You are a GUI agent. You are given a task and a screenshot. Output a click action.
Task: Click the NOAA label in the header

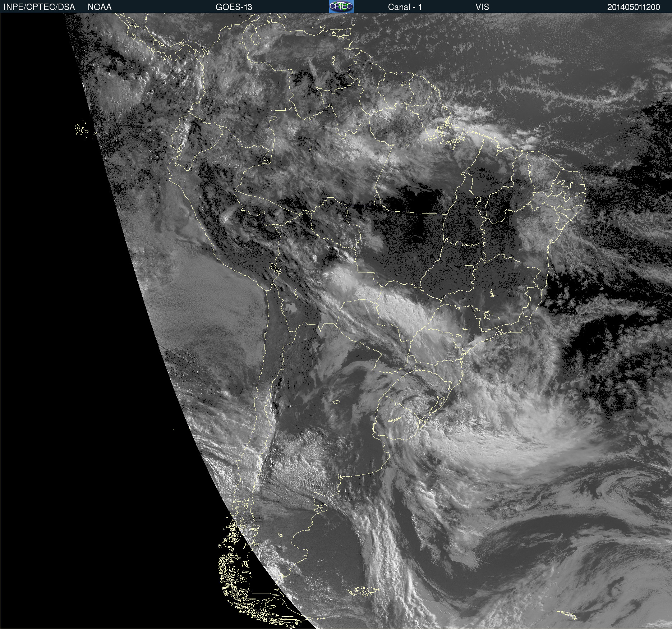[x=100, y=7]
